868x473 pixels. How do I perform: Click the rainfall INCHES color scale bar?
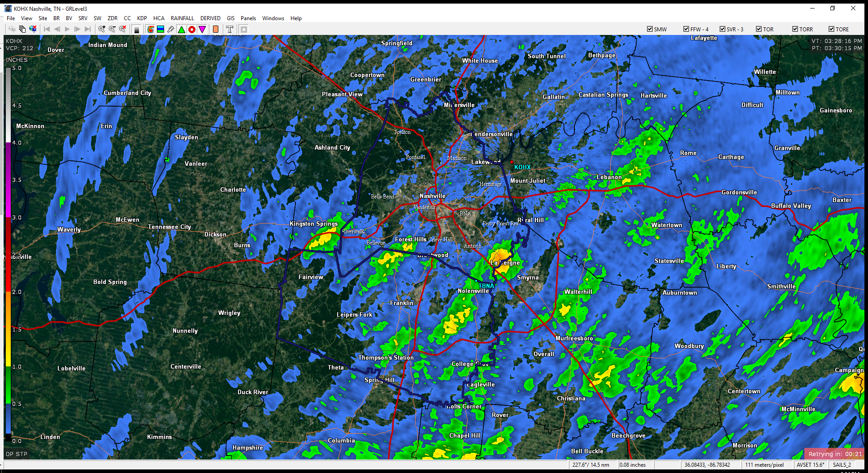[x=8, y=254]
